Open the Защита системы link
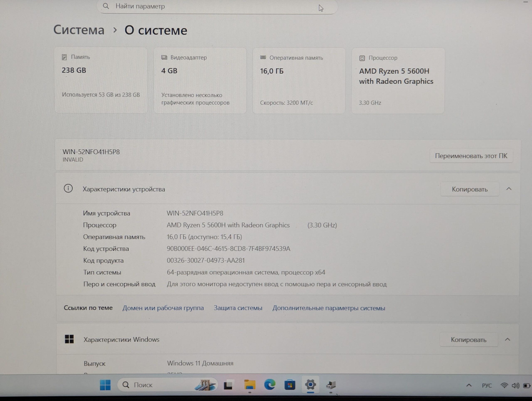The width and height of the screenshot is (532, 401). [238, 308]
